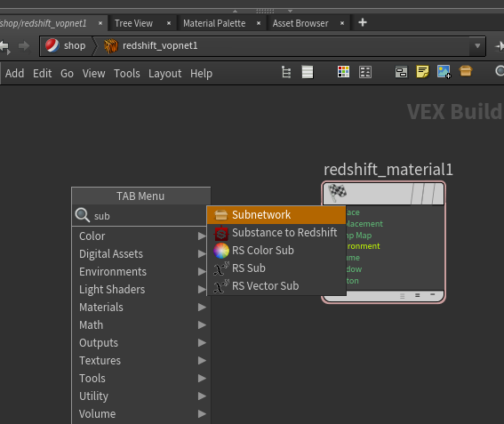Click the background image icon
504x424 pixels.
[444, 72]
